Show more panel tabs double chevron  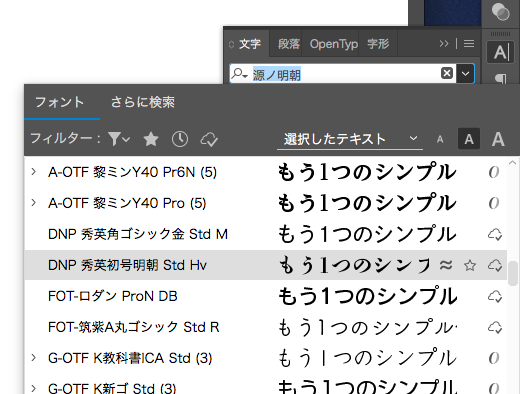tap(444, 44)
